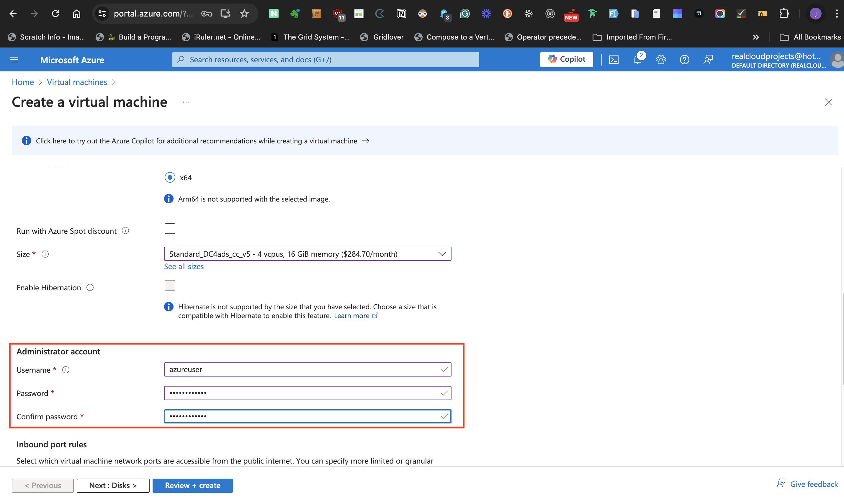Expand hidden bookmarks with the chevron
This screenshot has height=504, width=844.
pyautogui.click(x=756, y=37)
